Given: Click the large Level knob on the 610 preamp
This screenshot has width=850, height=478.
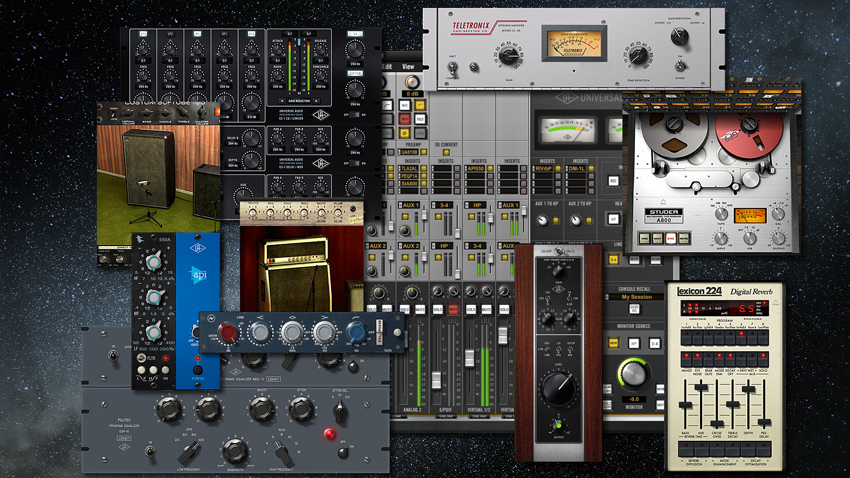Looking at the screenshot, I should [x=558, y=388].
